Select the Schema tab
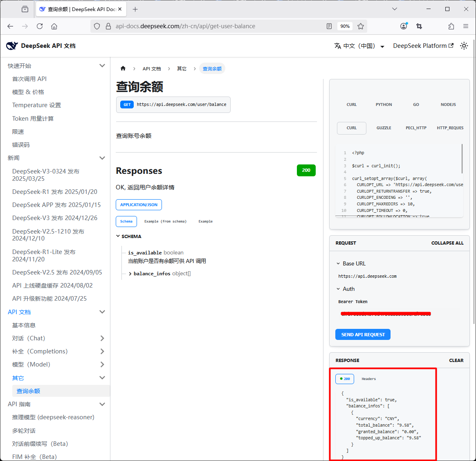This screenshot has height=461, width=476. point(126,221)
